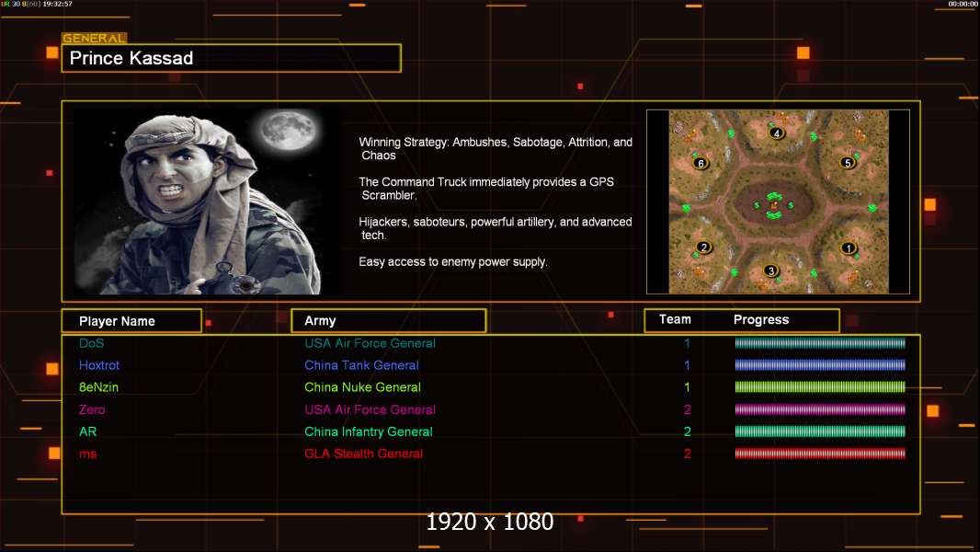Click start position 4 on the map
Screen dimensions: 980x552
[776, 132]
